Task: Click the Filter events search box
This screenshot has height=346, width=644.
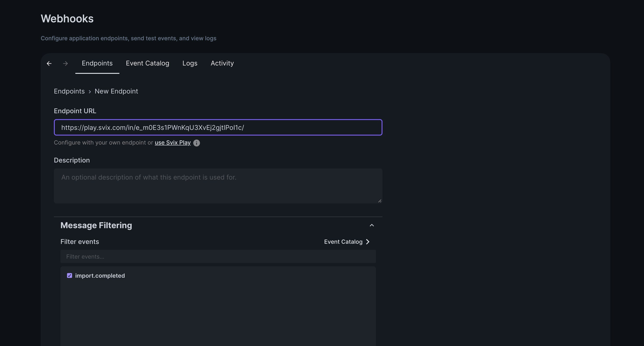Action: coord(218,256)
